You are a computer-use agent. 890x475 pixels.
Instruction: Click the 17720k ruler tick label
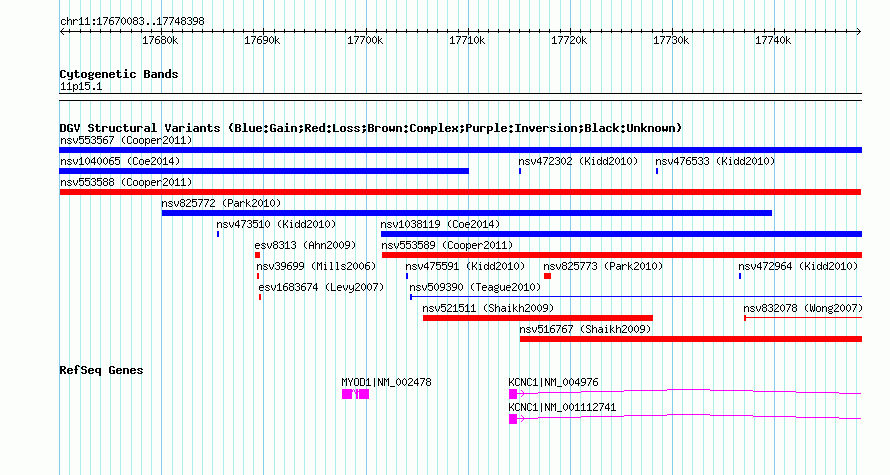click(x=569, y=41)
